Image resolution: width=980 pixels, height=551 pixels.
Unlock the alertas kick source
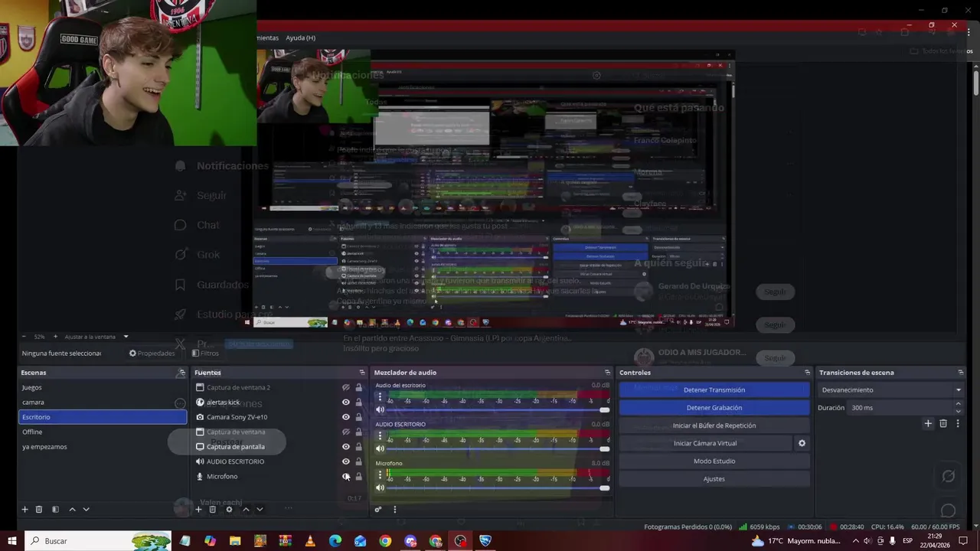click(359, 403)
